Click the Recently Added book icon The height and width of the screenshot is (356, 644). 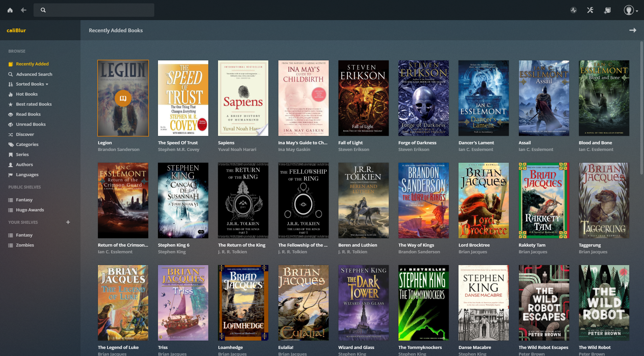[11, 64]
